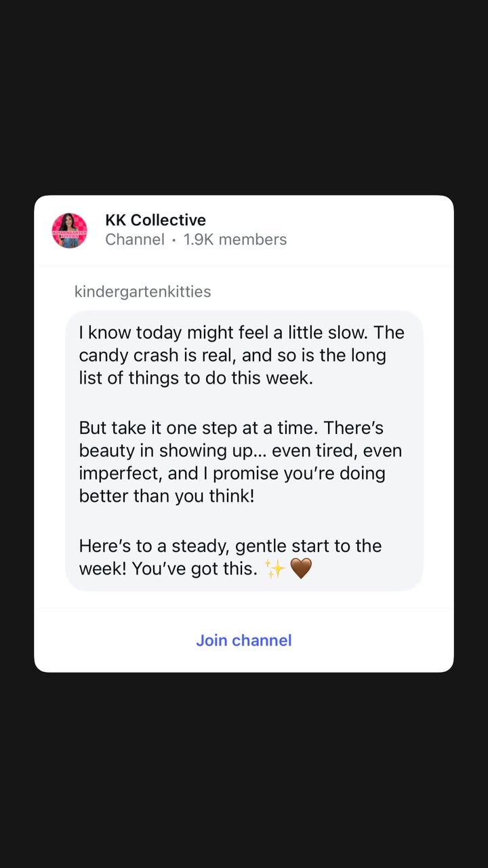The width and height of the screenshot is (488, 868).
Task: Tap the 'beauty in showing up' line
Action: [x=241, y=451]
